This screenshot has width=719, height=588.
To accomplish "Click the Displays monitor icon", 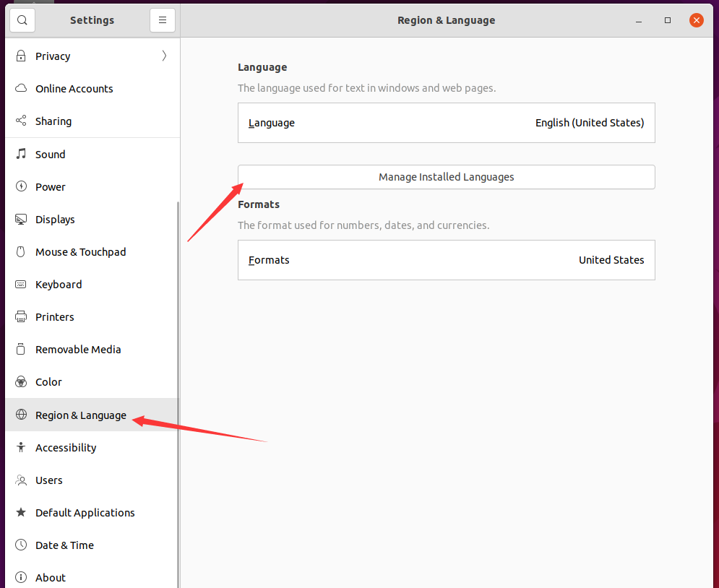I will 22,220.
